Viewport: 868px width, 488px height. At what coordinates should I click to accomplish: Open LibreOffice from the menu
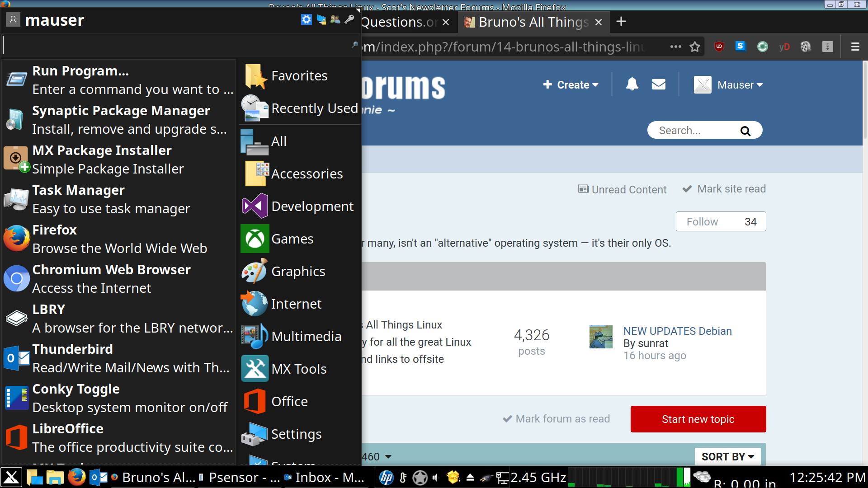(x=119, y=438)
